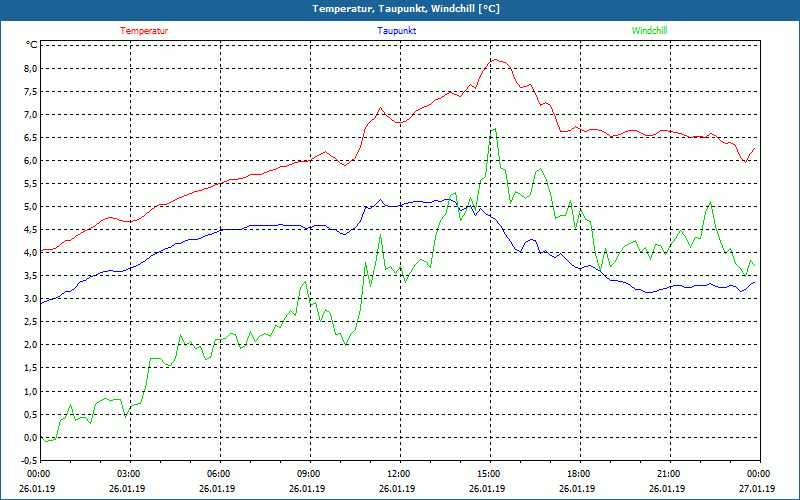This screenshot has height=500, width=800.
Task: Click the 2,0 y-axis value
Action: point(32,345)
